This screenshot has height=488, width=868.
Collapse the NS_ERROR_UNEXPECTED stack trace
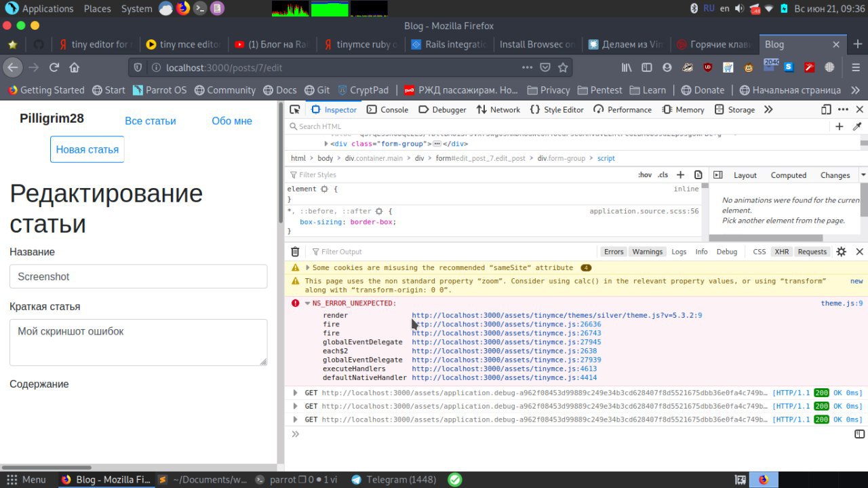pos(308,303)
